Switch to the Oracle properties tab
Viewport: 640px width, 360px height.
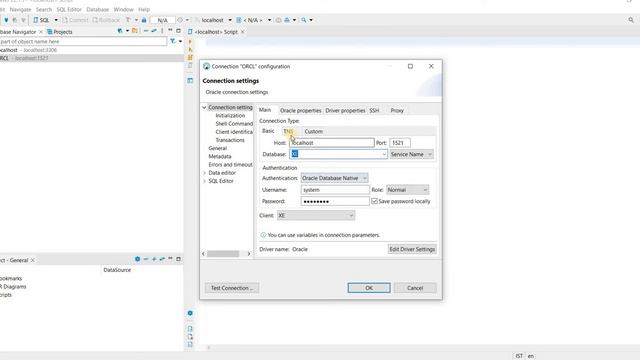[300, 111]
